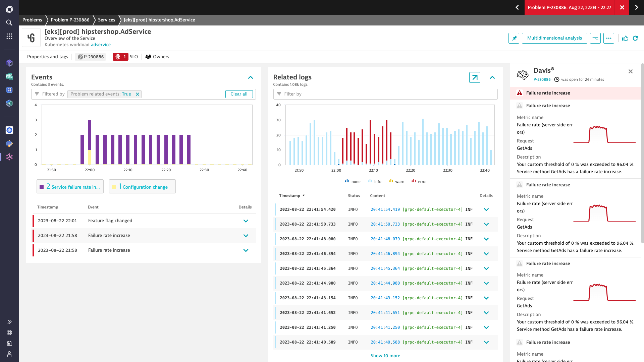Expand the first Failure rate increase row
This screenshot has width=644, height=362.
click(x=247, y=235)
